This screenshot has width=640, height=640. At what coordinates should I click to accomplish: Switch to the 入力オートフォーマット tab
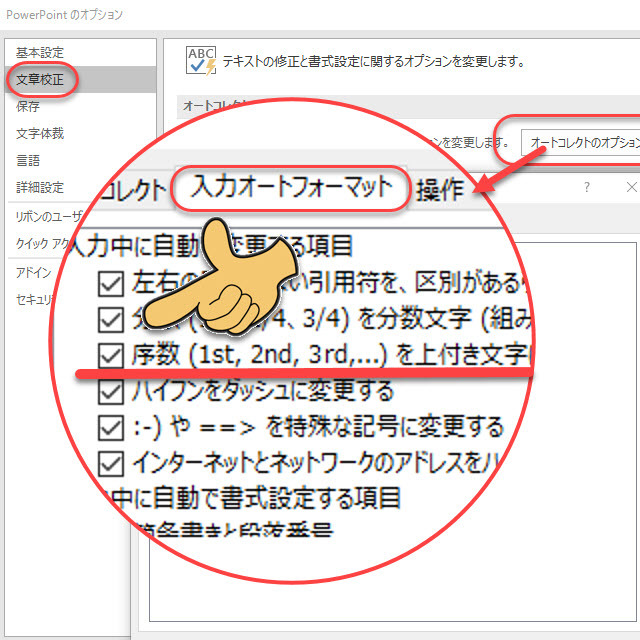click(291, 187)
